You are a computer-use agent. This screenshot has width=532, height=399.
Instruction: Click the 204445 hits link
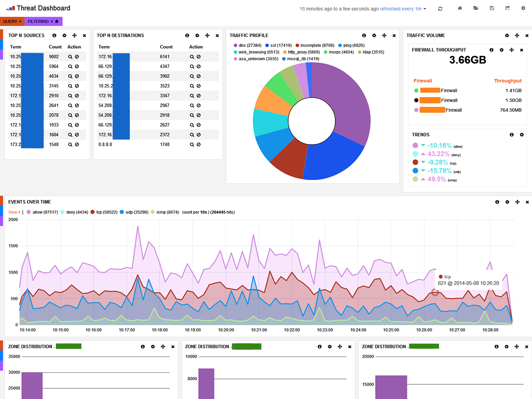coord(222,212)
